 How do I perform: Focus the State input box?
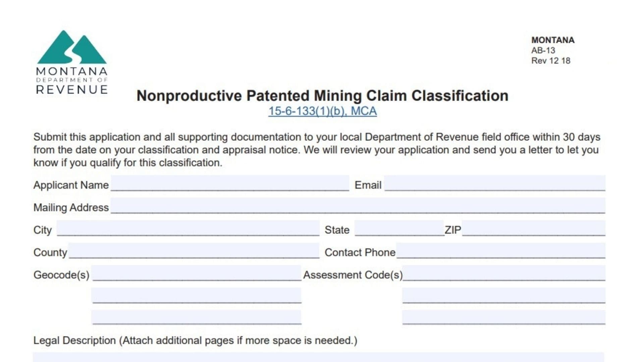399,228
